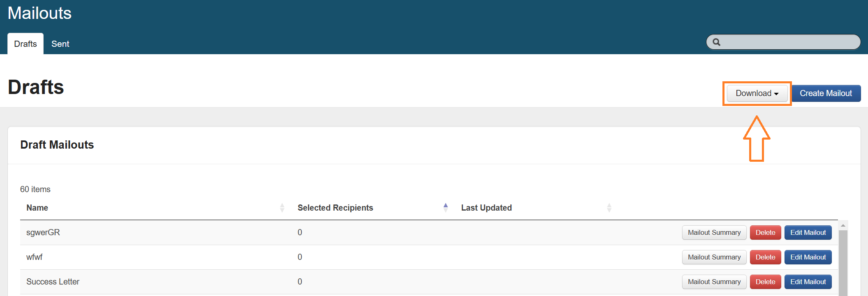Image resolution: width=868 pixels, height=296 pixels.
Task: Switch to the Sent tab
Action: click(x=60, y=44)
